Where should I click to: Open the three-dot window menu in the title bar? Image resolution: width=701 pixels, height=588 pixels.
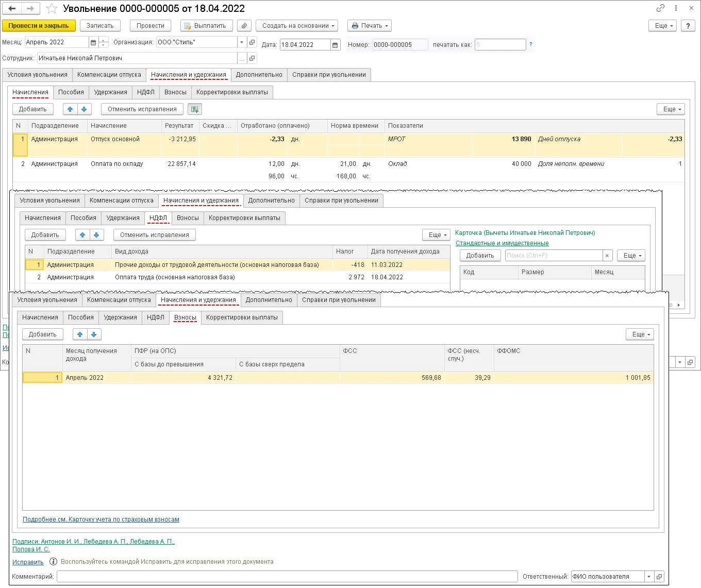[676, 8]
